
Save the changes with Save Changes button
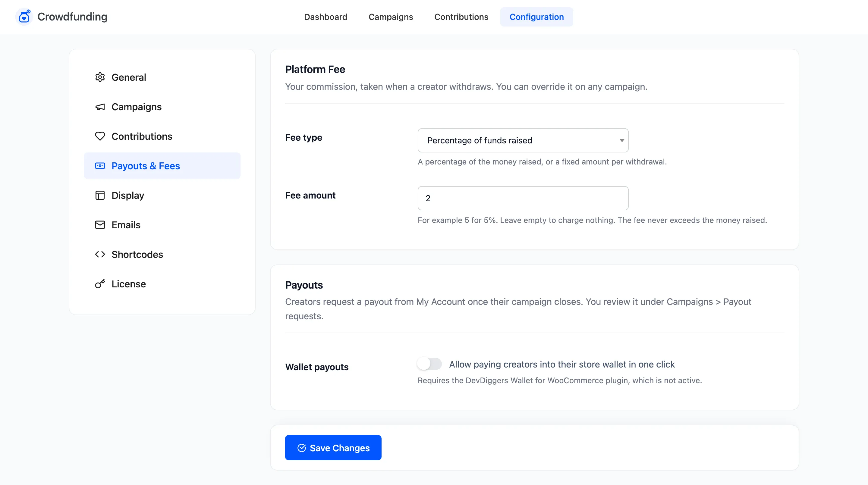pyautogui.click(x=333, y=448)
